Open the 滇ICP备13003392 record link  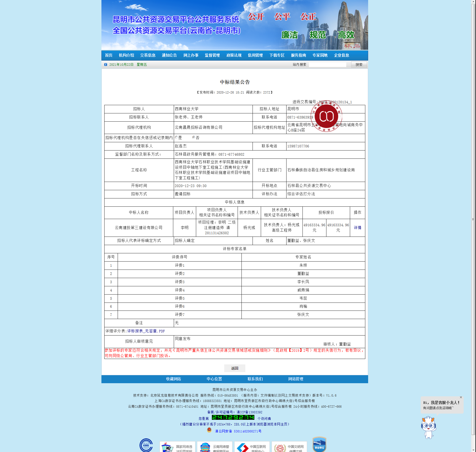point(249,412)
